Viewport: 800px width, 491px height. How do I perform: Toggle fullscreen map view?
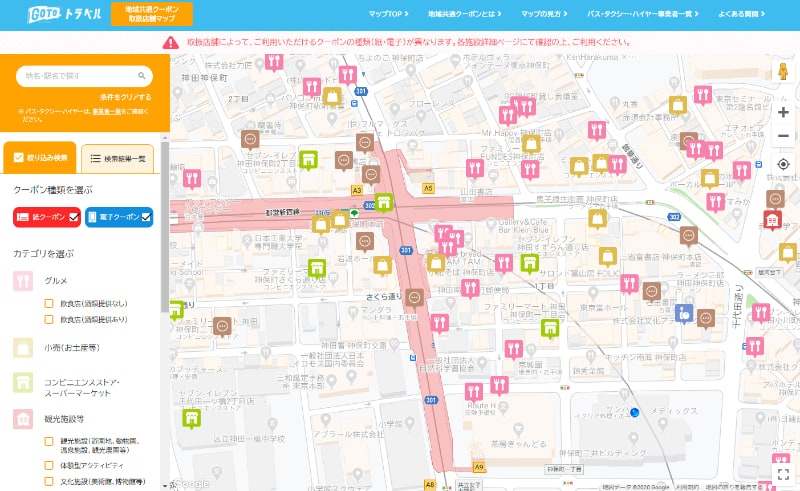783,474
